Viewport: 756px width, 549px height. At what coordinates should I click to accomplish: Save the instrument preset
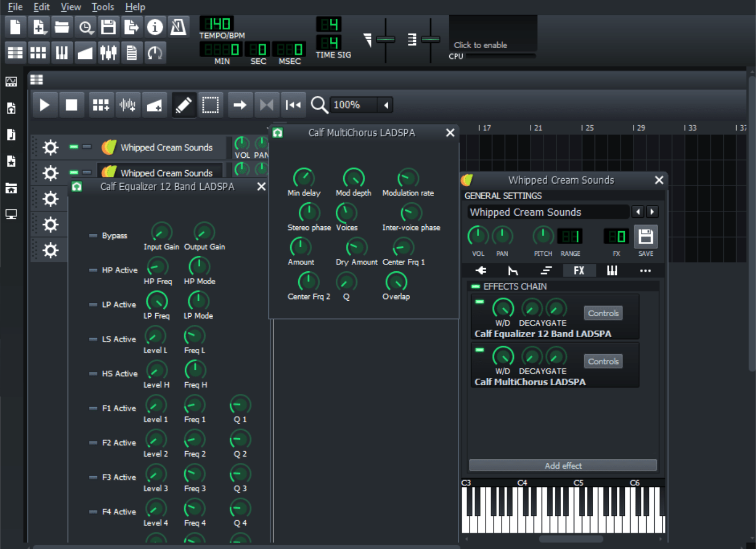(646, 237)
